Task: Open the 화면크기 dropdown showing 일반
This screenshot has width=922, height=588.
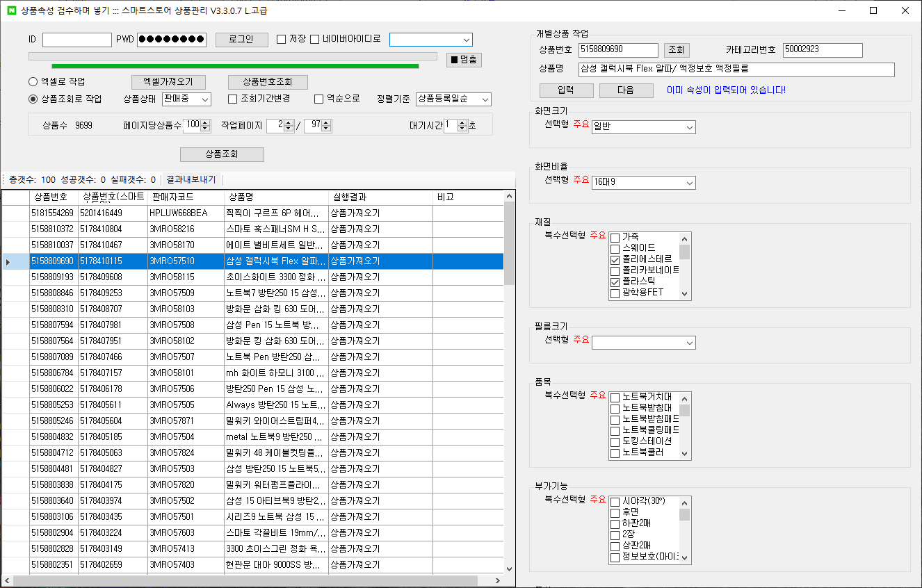Action: click(643, 127)
